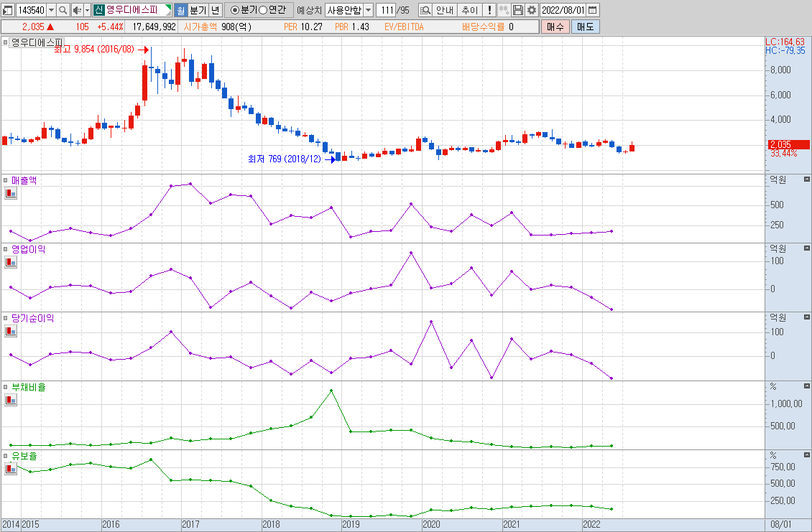This screenshot has width=812, height=532.
Task: Toggle the 매출액 panel marker box
Action: [x=6, y=180]
